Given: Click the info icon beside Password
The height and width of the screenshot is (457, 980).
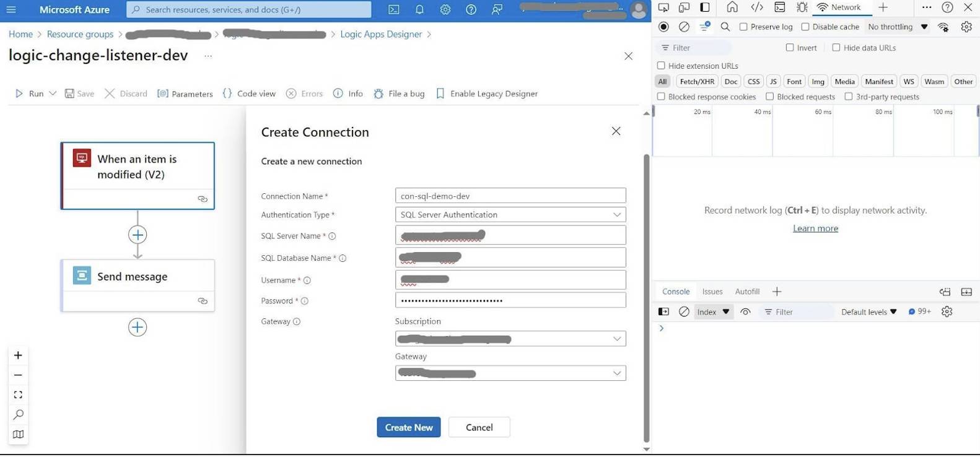Looking at the screenshot, I should 304,301.
